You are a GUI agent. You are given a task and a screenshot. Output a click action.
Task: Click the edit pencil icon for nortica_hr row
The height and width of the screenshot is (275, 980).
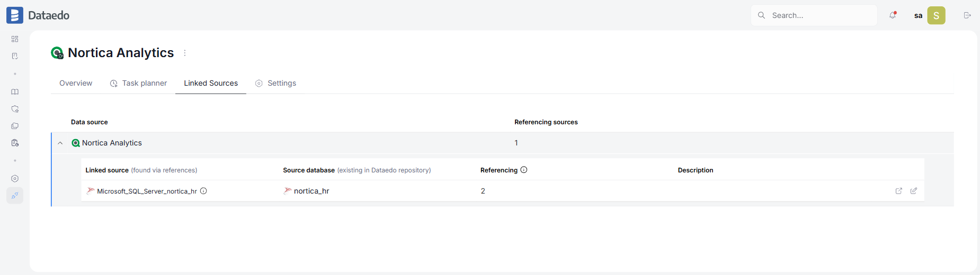tap(914, 191)
